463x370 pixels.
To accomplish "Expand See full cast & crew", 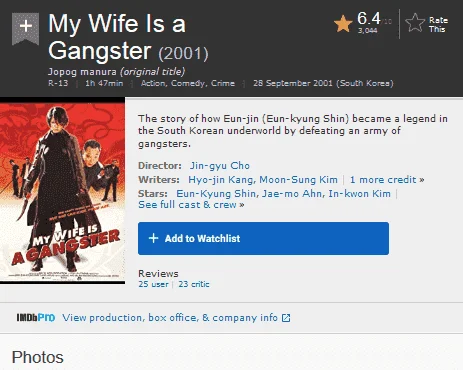I will pos(191,205).
